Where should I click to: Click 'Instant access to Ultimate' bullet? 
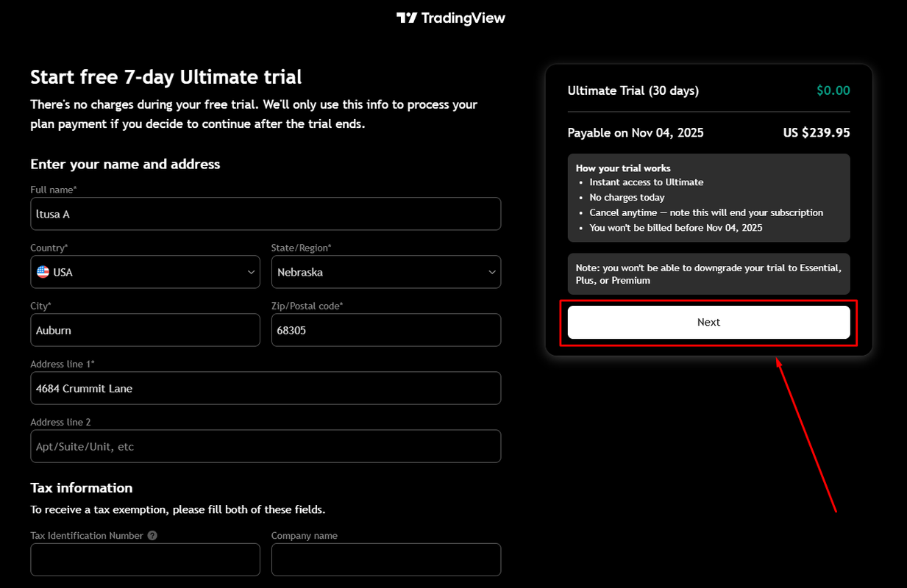pos(647,182)
